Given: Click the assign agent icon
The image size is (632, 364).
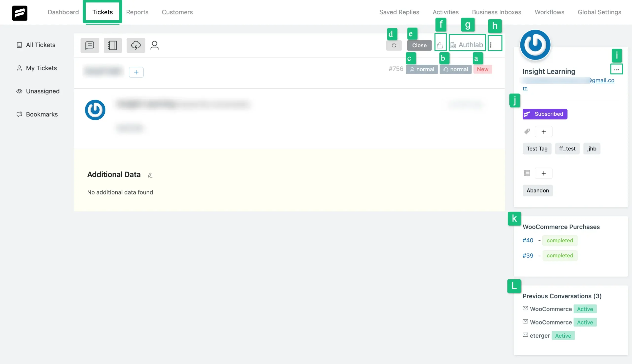Looking at the screenshot, I should tap(154, 45).
